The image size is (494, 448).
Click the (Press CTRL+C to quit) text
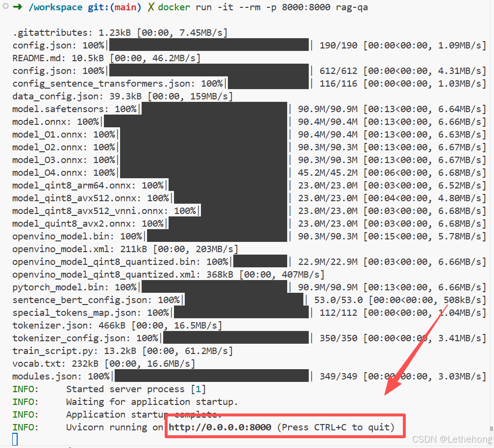pyautogui.click(x=336, y=427)
